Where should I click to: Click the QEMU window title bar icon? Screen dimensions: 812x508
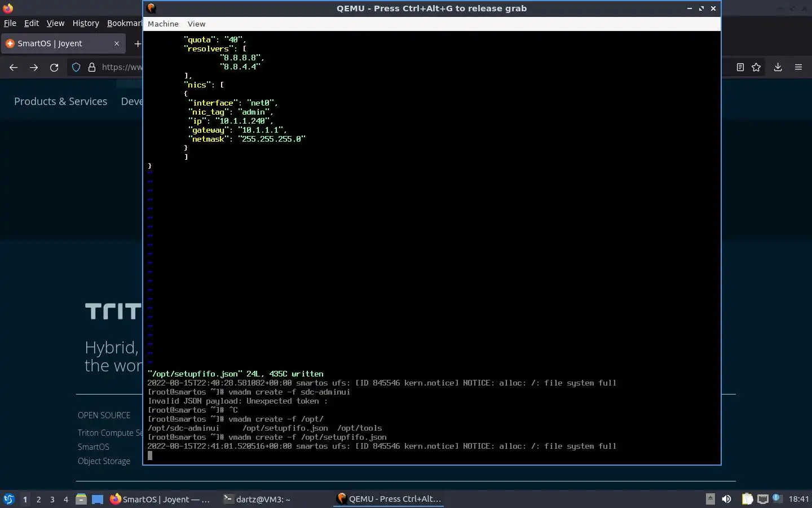(151, 8)
